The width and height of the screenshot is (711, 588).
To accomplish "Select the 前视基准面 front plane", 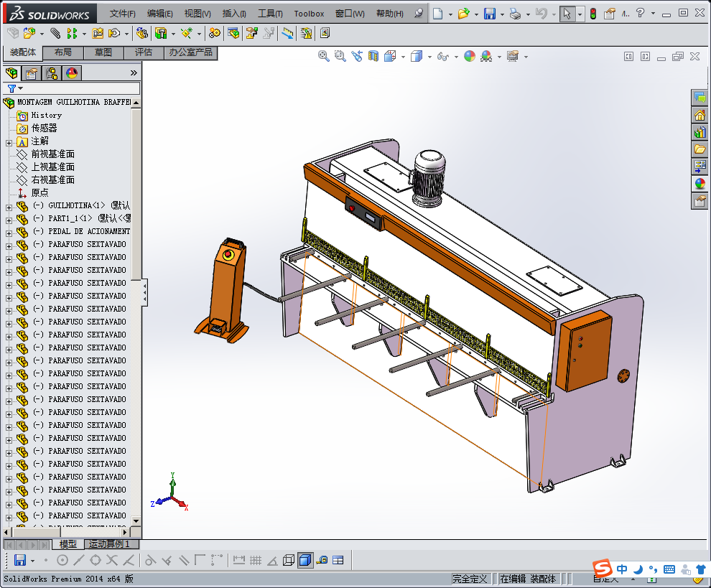I will [x=52, y=154].
